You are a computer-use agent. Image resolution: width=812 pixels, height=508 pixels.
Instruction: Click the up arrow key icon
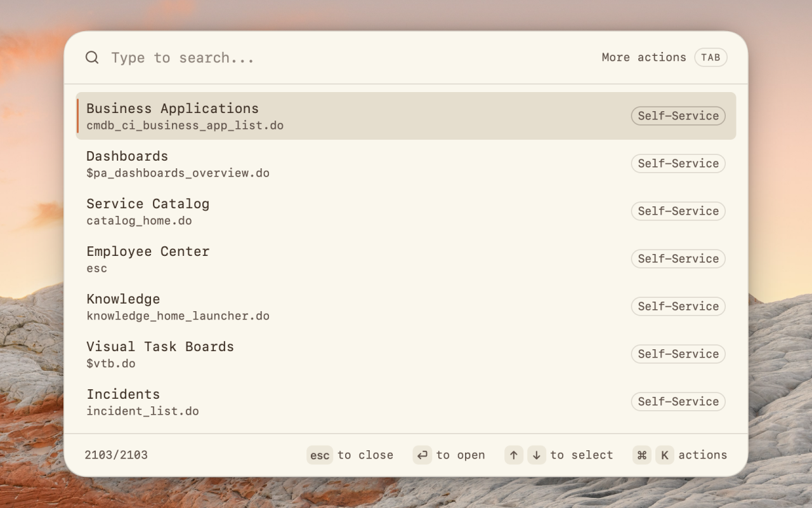pyautogui.click(x=514, y=455)
